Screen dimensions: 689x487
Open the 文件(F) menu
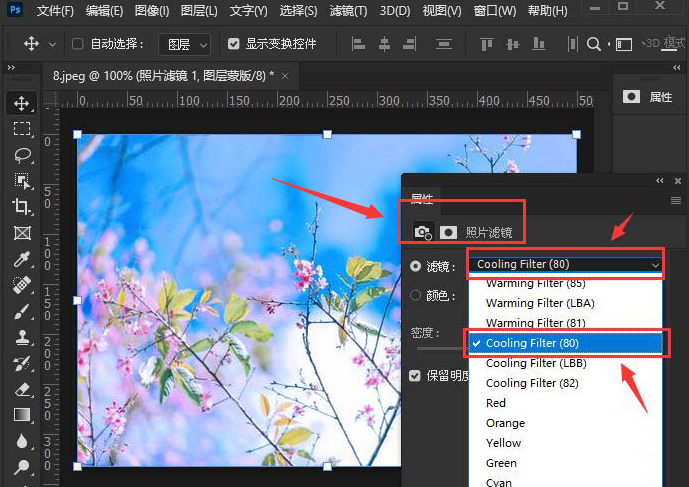(55, 10)
